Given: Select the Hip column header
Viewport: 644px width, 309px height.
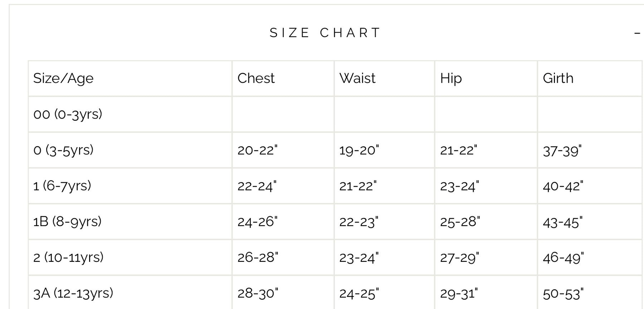Looking at the screenshot, I should click(451, 78).
